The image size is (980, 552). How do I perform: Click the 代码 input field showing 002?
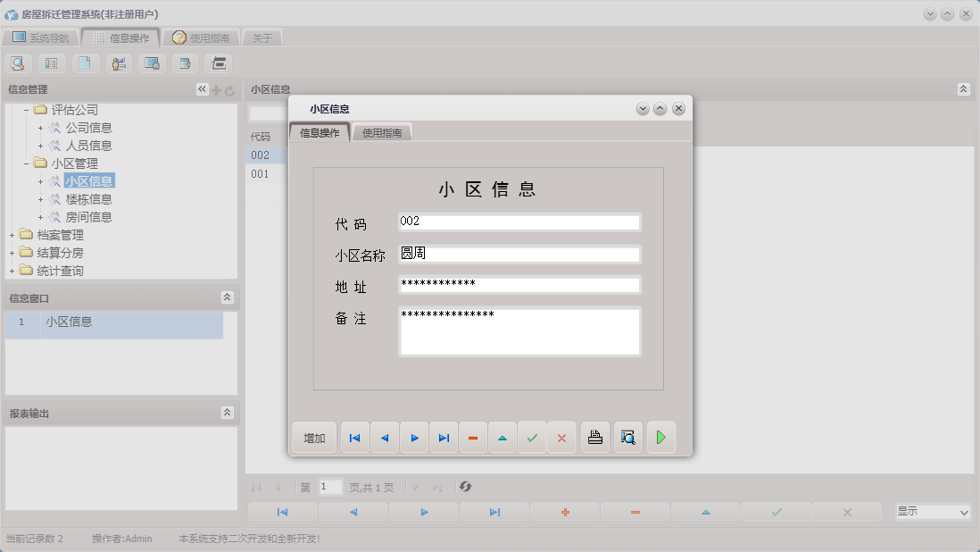click(519, 222)
